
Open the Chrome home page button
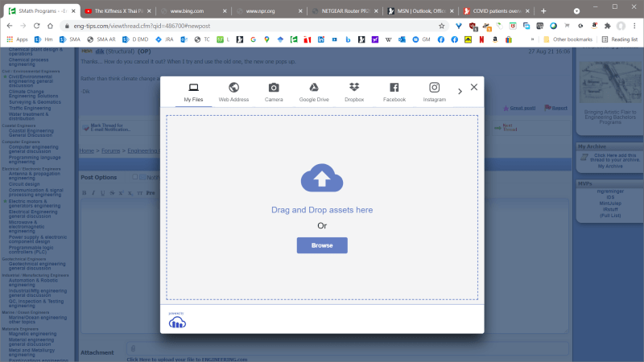click(x=50, y=26)
